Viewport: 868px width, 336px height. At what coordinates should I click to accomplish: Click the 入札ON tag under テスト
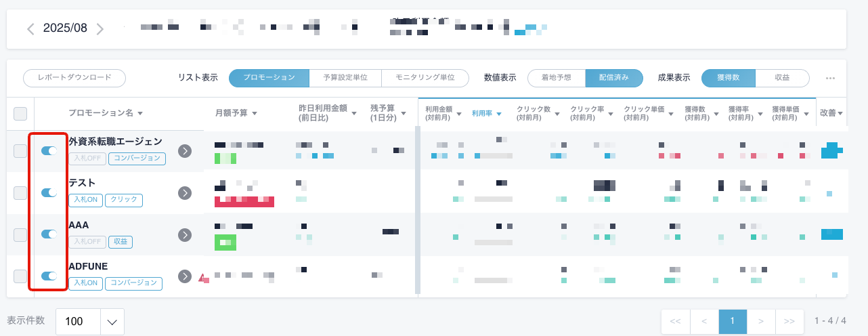[85, 200]
